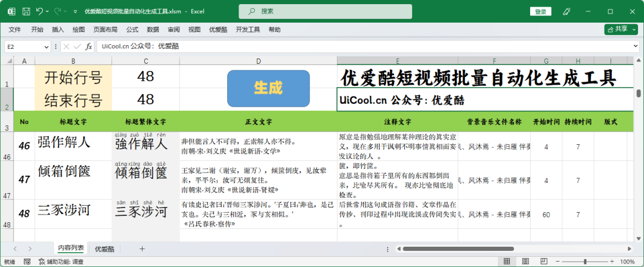
Task: Switch to Normal view icon
Action: (507, 261)
